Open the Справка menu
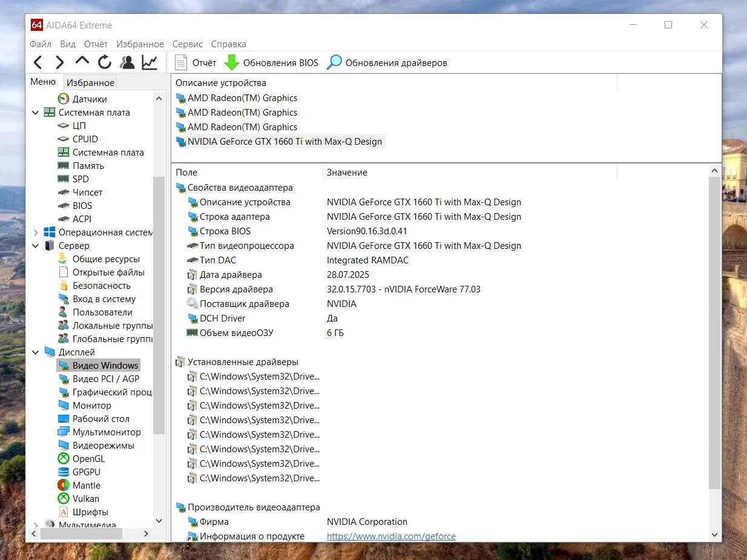This screenshot has width=747, height=560. tap(229, 44)
